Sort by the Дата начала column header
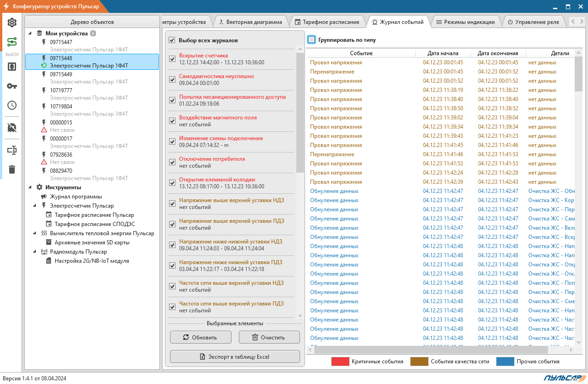588x384 pixels. point(443,53)
